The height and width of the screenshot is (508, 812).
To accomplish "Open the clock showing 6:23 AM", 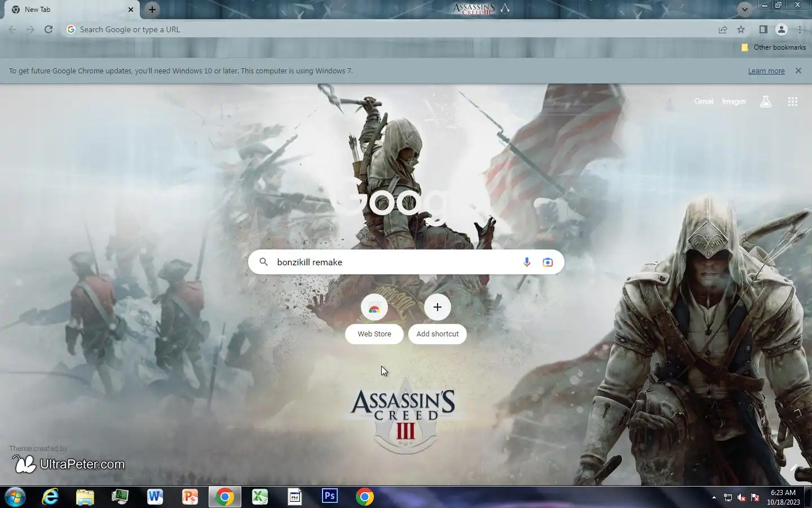I will pyautogui.click(x=783, y=497).
